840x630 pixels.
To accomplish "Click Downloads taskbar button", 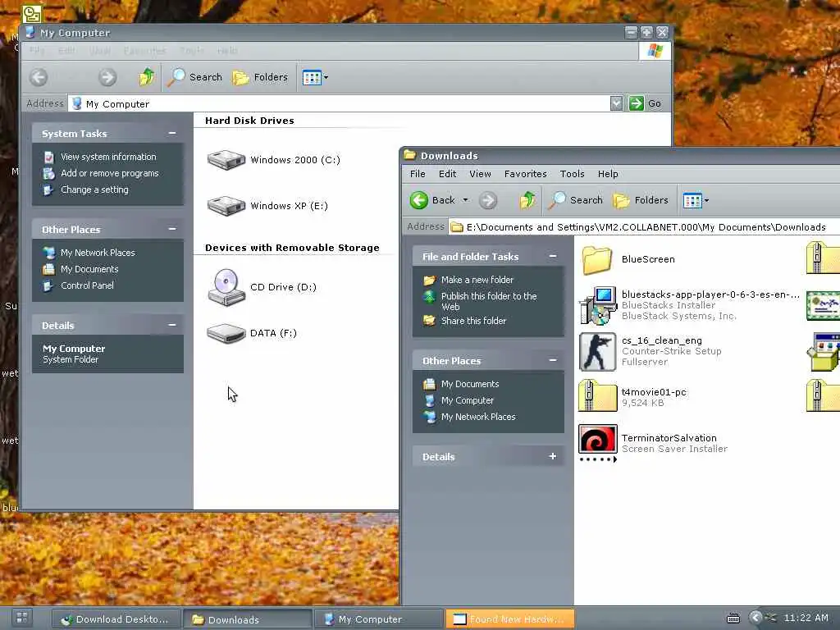I will [248, 619].
